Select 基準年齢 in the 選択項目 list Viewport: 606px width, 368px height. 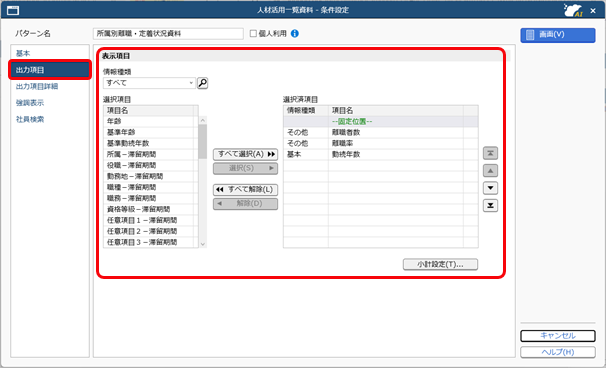coord(151,132)
